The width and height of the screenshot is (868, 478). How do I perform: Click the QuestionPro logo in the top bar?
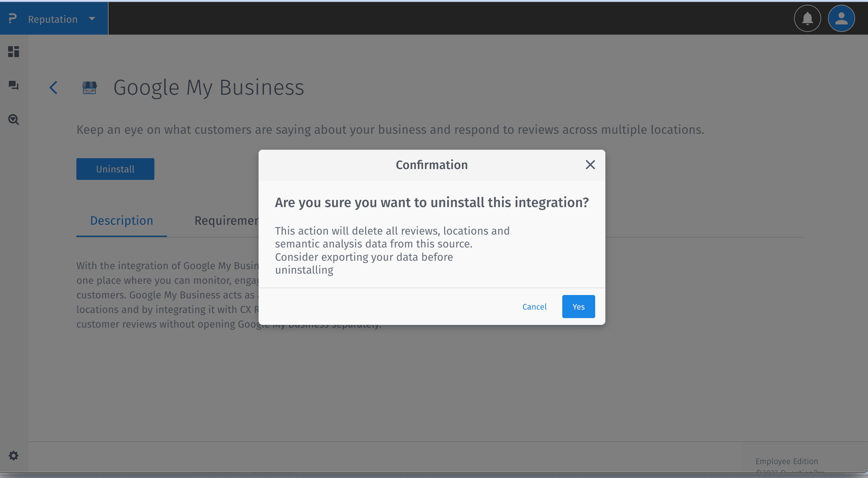(x=13, y=18)
